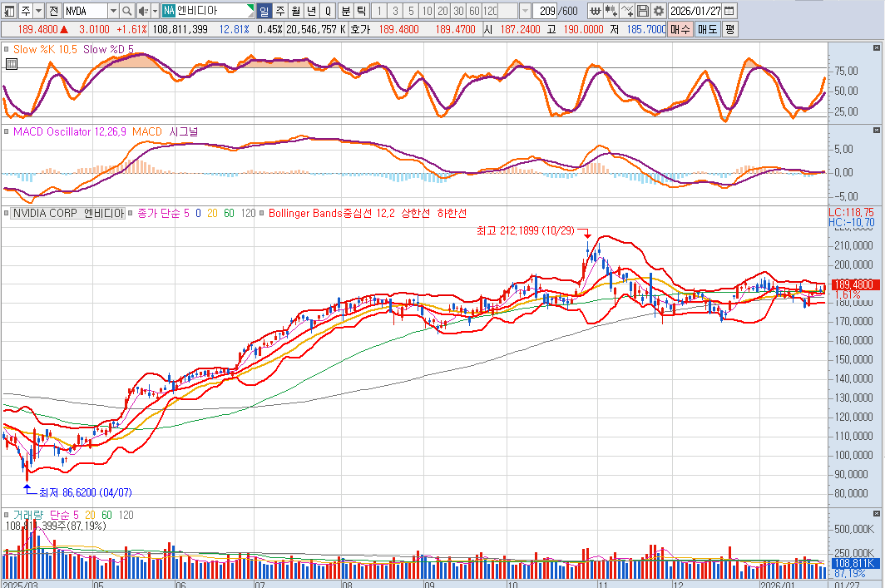
Task: Click the panel layout icon at far top-left
Action: click(9, 11)
